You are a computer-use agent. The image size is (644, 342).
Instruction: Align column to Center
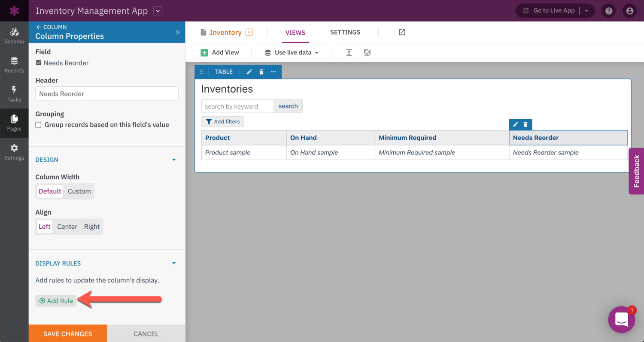(67, 227)
